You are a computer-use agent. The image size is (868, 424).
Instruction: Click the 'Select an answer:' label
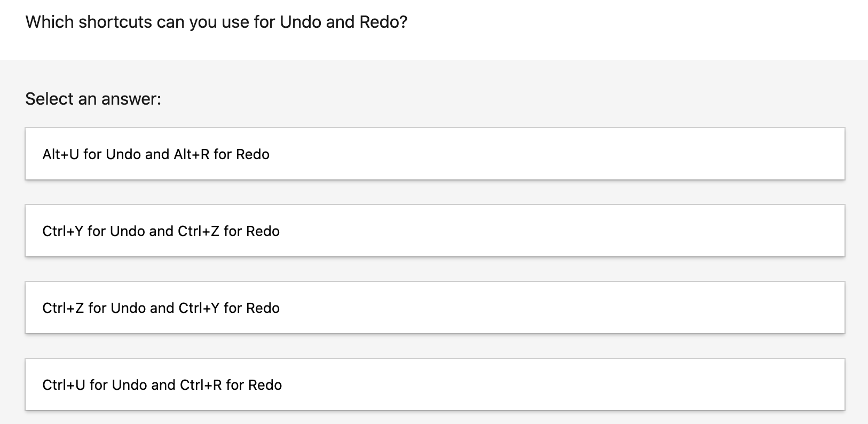click(x=93, y=99)
